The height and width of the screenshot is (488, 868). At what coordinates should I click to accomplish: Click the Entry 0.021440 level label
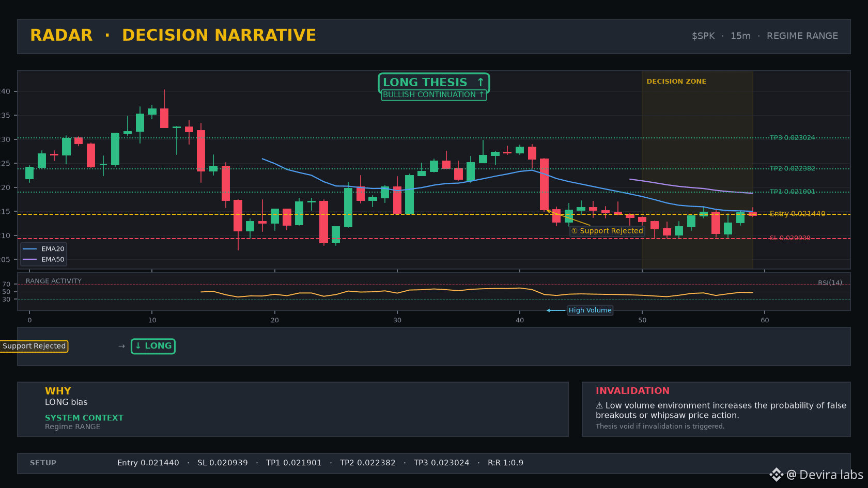pos(797,214)
